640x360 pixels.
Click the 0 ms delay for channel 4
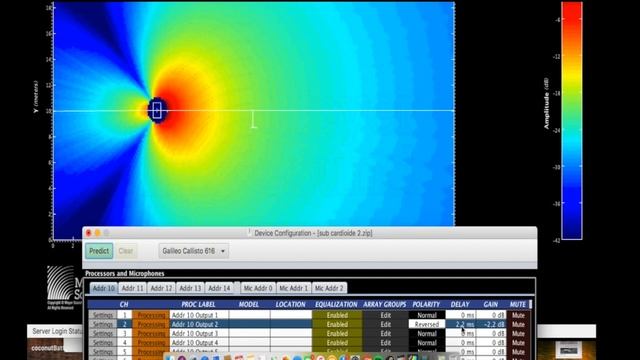pos(460,343)
